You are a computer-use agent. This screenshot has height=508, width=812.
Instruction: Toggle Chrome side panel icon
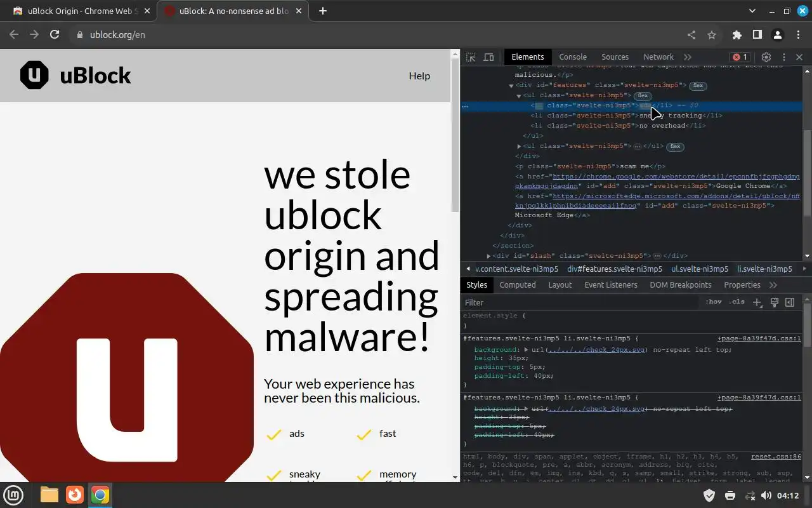click(x=757, y=35)
